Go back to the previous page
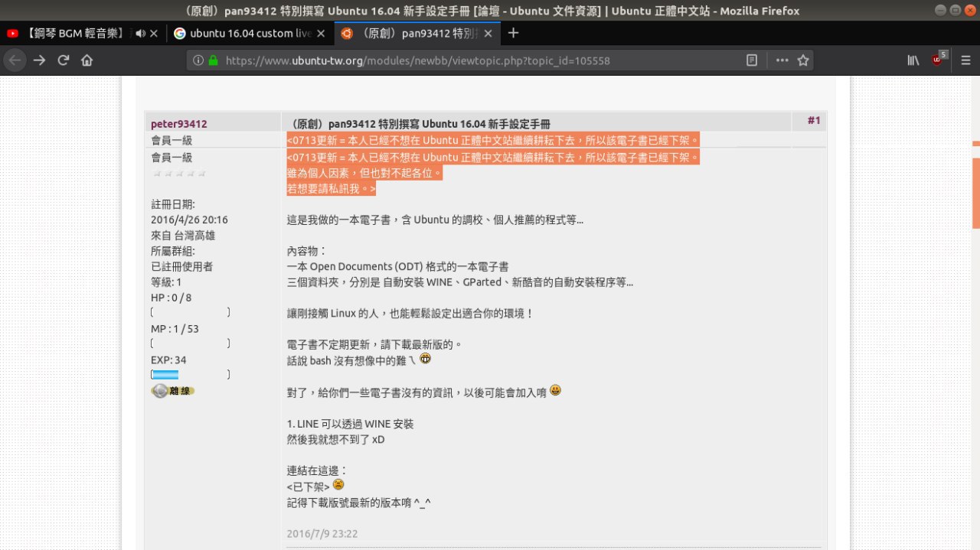Viewport: 980px width, 550px height. coord(15,60)
